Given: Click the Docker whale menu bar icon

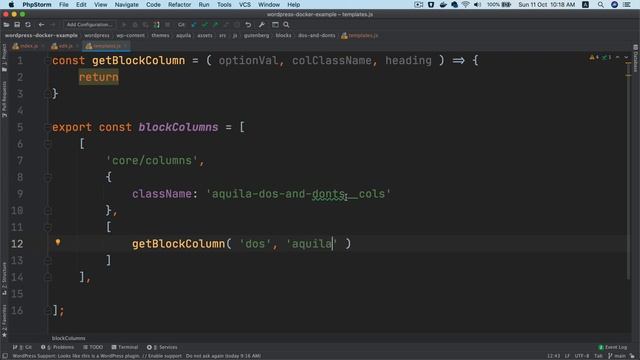Looking at the screenshot, I should click(x=443, y=4).
